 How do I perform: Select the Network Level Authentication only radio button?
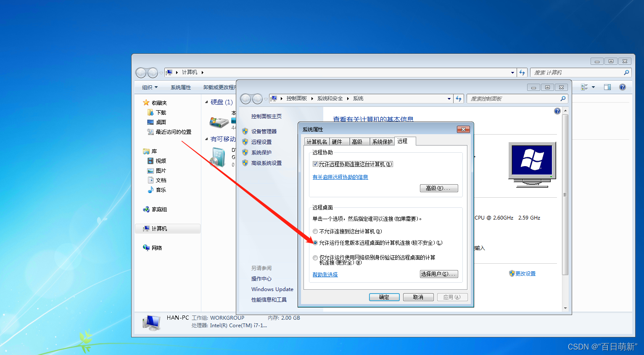pyautogui.click(x=315, y=258)
